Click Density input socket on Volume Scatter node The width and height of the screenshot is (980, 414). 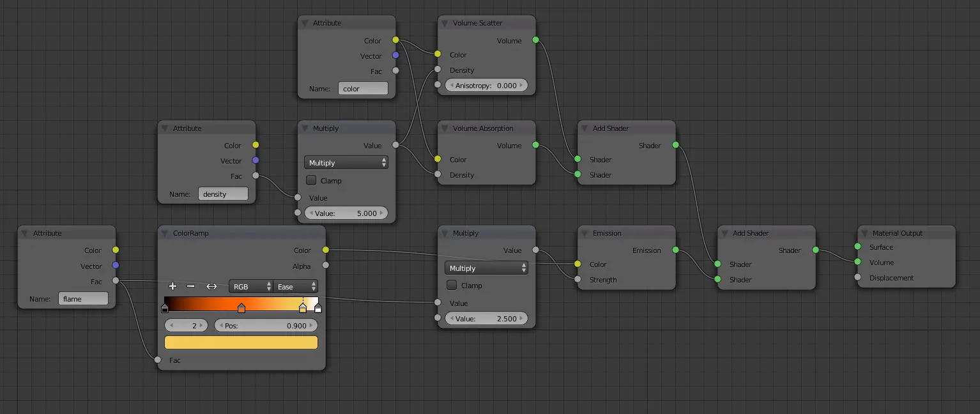point(438,70)
